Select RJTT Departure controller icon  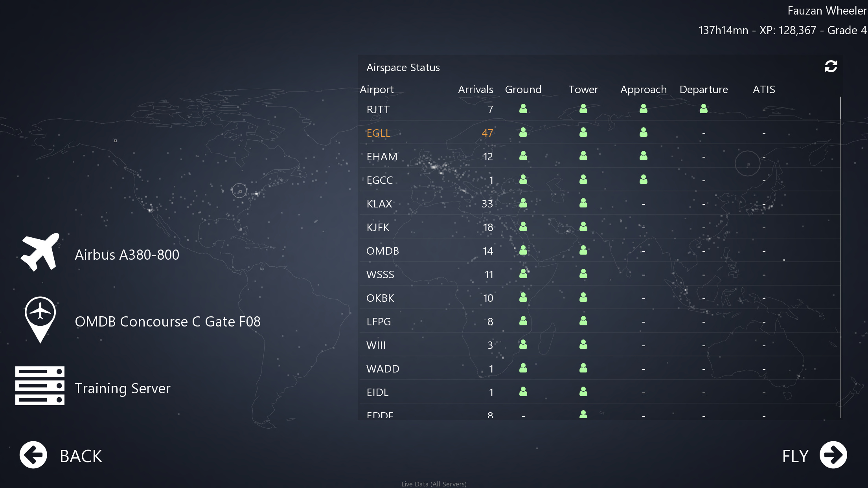703,109
